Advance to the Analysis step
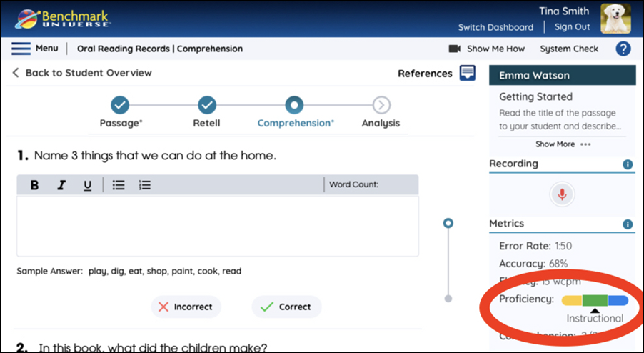This screenshot has height=353, width=644. [381, 105]
